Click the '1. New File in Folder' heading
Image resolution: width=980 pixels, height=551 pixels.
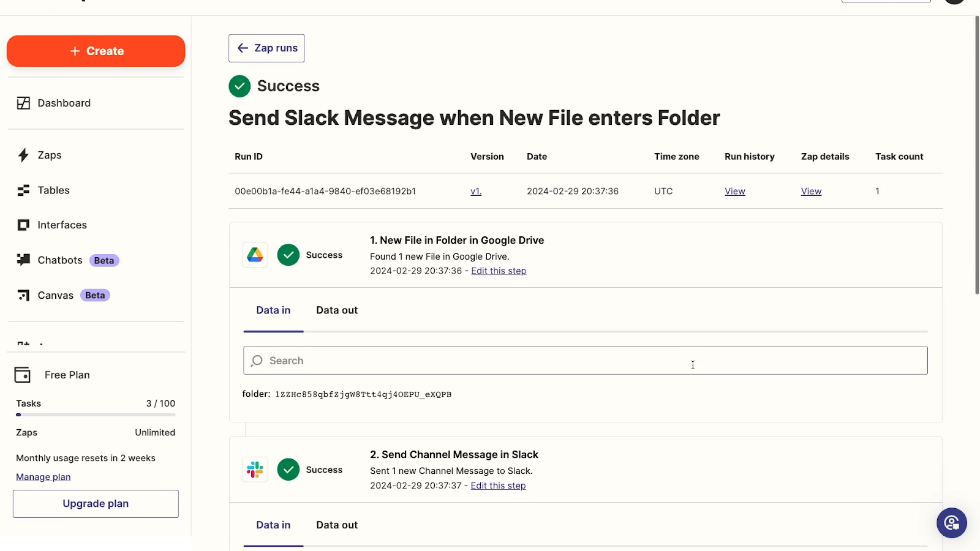tap(457, 240)
